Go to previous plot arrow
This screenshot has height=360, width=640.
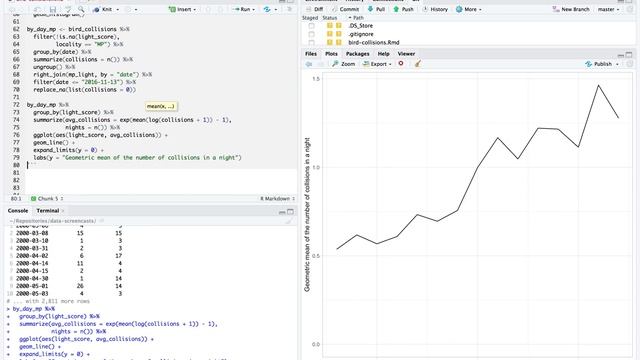pyautogui.click(x=309, y=64)
